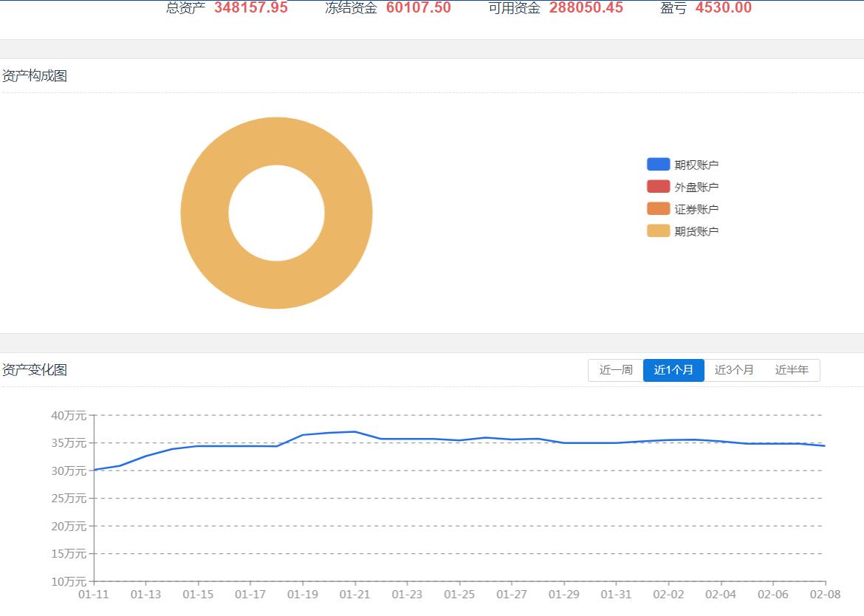Select the 02-08 x-axis date label

point(825,594)
